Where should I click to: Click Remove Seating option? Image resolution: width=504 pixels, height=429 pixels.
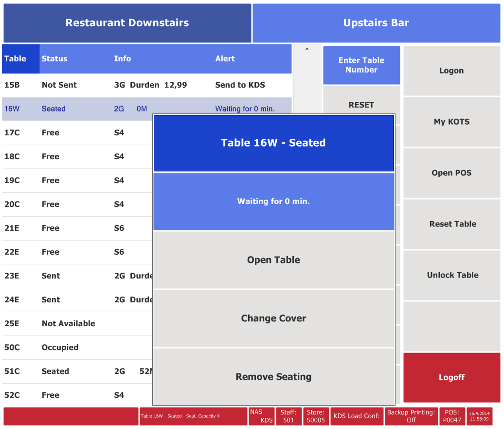point(273,376)
